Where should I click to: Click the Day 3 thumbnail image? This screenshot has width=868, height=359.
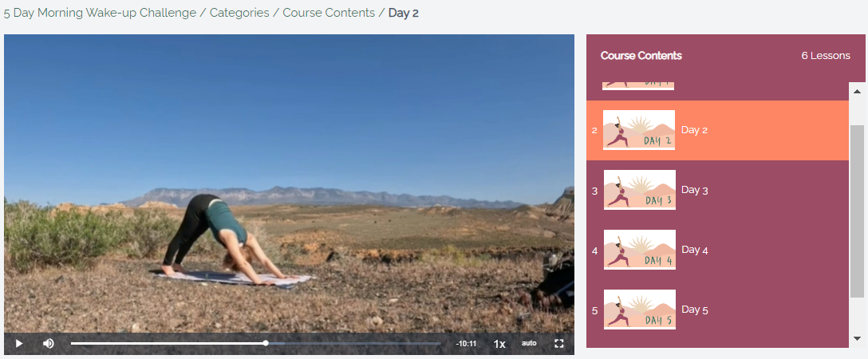pos(639,190)
